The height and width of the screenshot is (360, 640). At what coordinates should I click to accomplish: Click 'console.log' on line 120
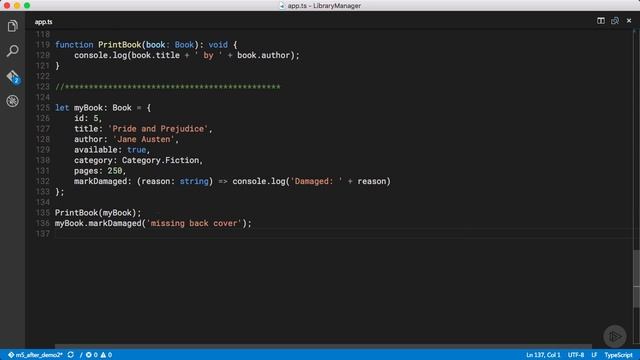click(x=100, y=55)
